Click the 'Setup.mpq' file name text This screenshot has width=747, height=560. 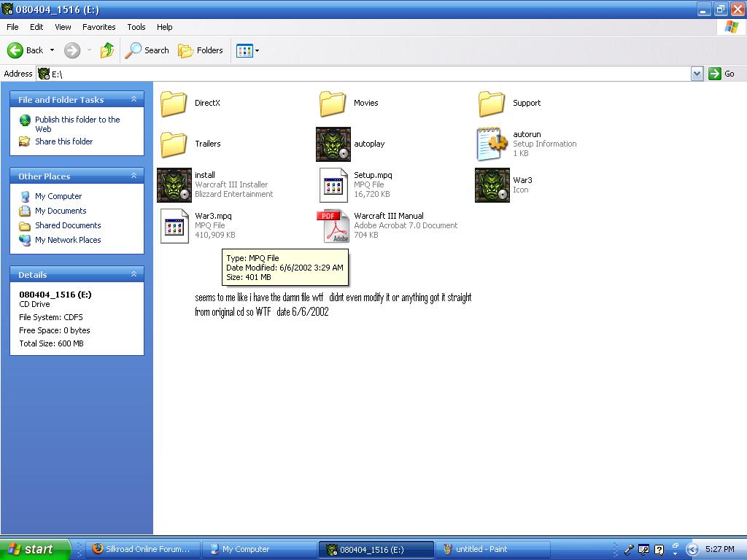pos(373,175)
